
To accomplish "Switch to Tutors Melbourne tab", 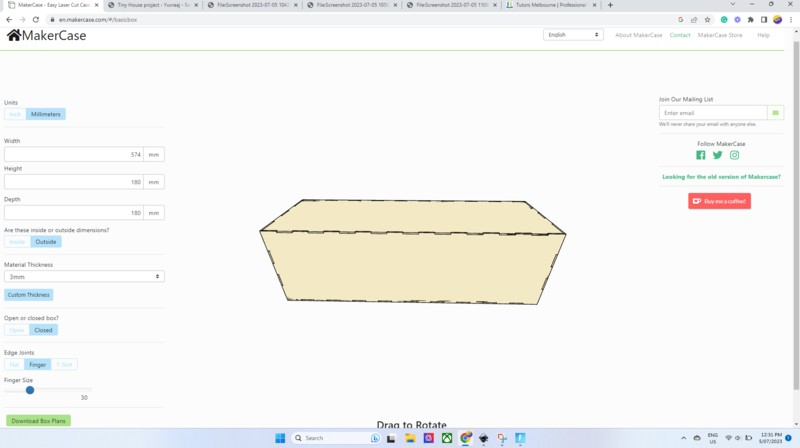I will pos(551,5).
